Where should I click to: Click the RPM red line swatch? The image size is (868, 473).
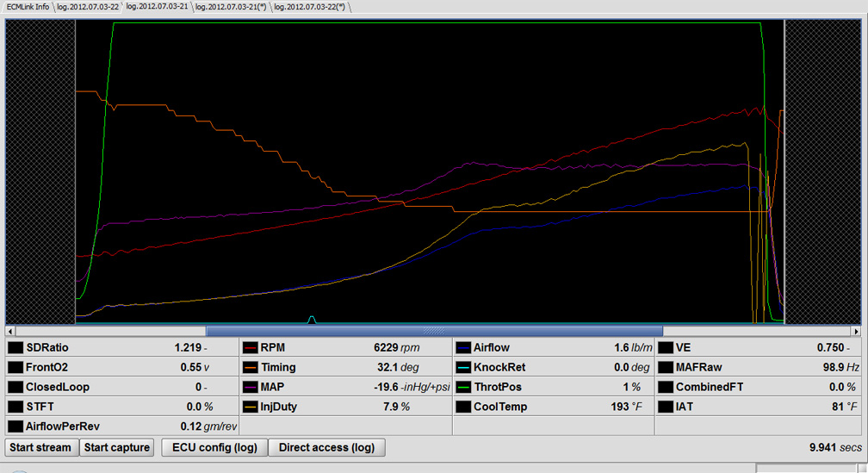[x=251, y=348]
